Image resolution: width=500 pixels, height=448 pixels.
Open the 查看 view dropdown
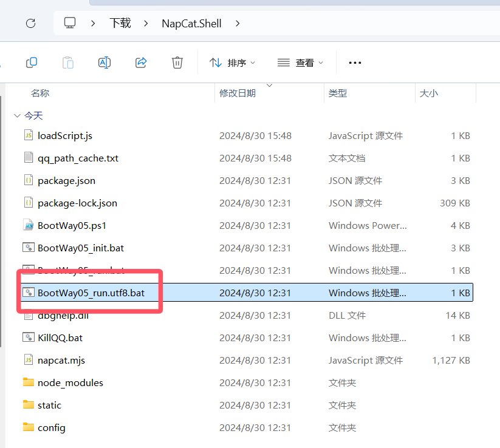point(300,63)
